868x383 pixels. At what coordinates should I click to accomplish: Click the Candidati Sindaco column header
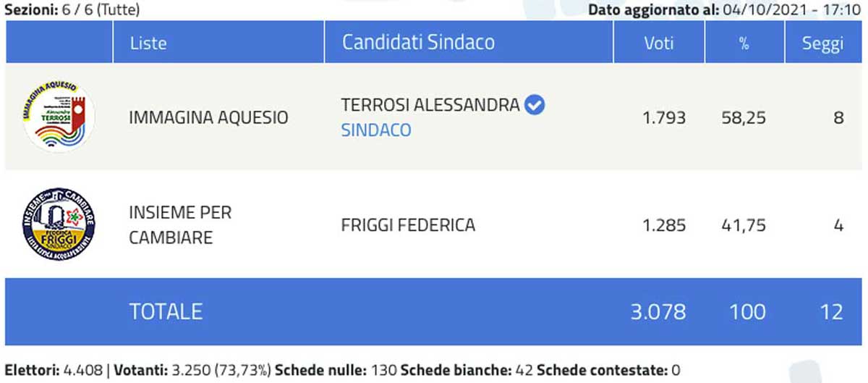(418, 42)
